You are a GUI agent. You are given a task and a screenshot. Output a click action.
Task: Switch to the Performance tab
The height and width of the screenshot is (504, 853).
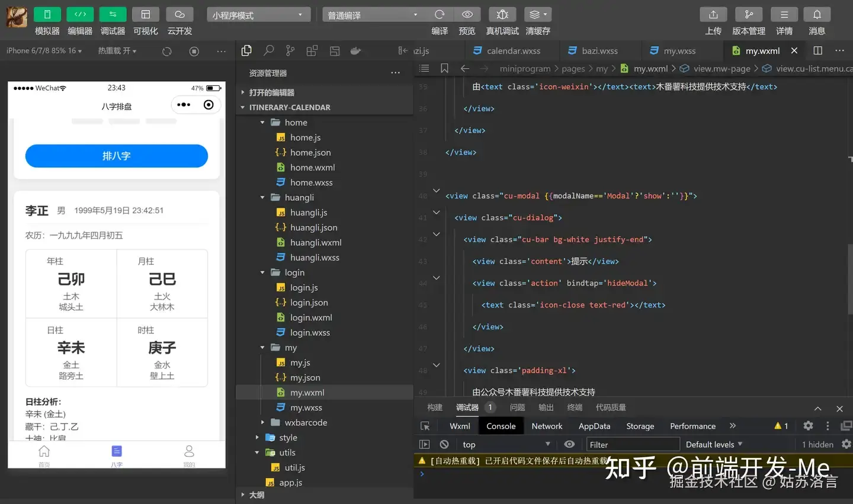coord(692,426)
